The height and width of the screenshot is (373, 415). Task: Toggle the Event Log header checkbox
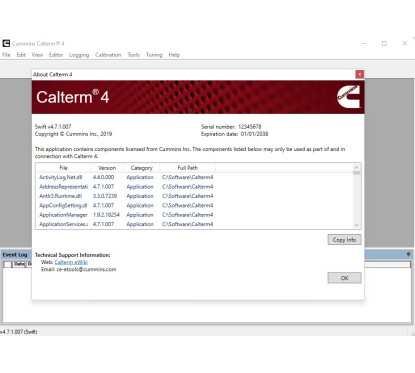click(x=7, y=264)
